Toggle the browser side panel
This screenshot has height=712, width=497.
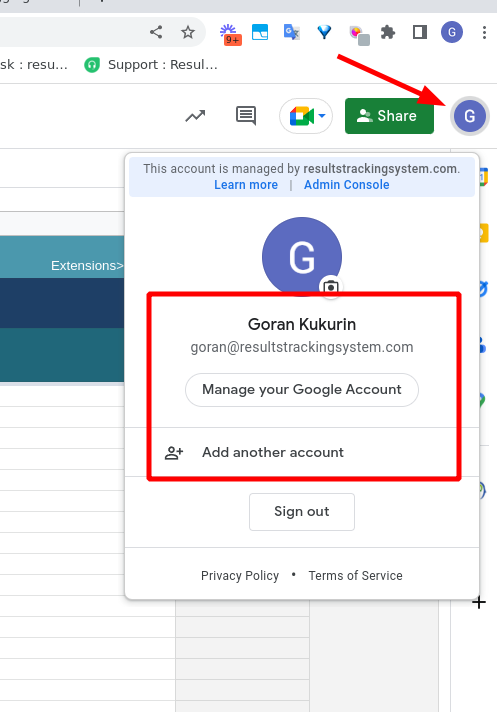coord(420,32)
